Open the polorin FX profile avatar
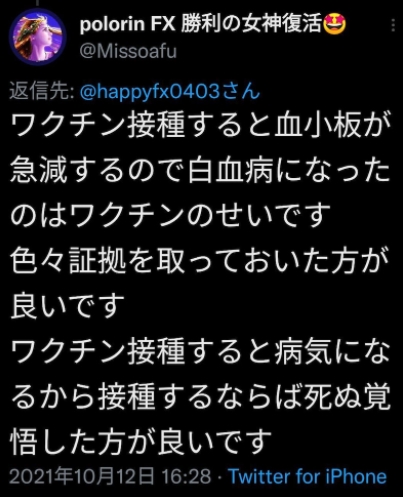Viewport: 403px width, 497px height. (37, 37)
